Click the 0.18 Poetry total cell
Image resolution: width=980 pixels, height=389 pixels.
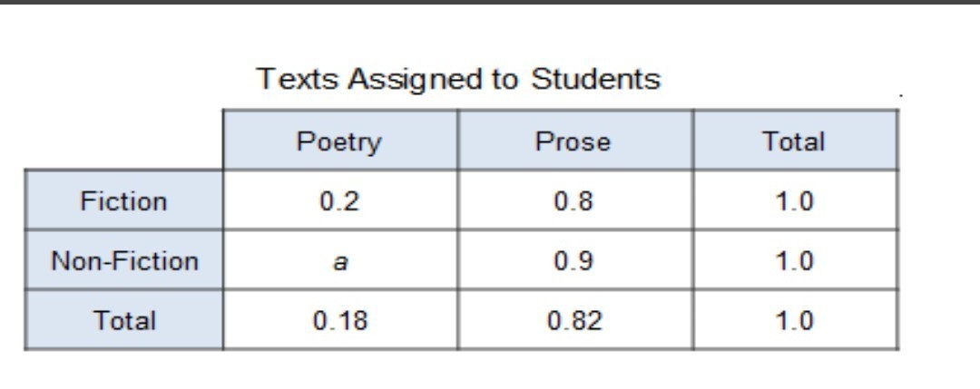[x=339, y=320]
